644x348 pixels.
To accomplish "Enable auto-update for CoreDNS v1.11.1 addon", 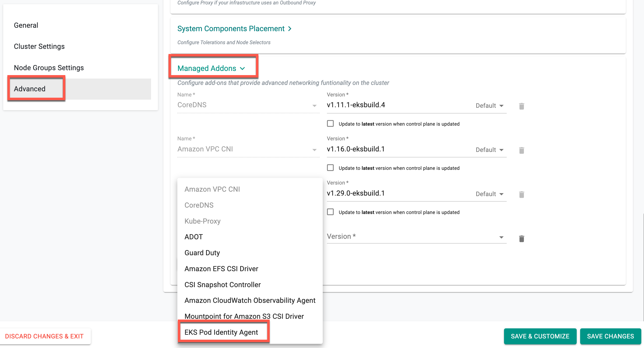I will 330,124.
